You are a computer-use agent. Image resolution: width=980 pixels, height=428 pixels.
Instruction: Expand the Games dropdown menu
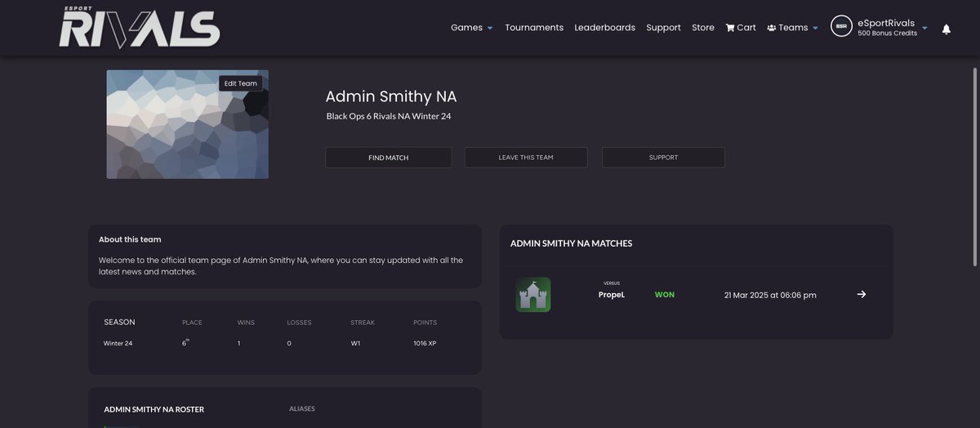click(471, 28)
